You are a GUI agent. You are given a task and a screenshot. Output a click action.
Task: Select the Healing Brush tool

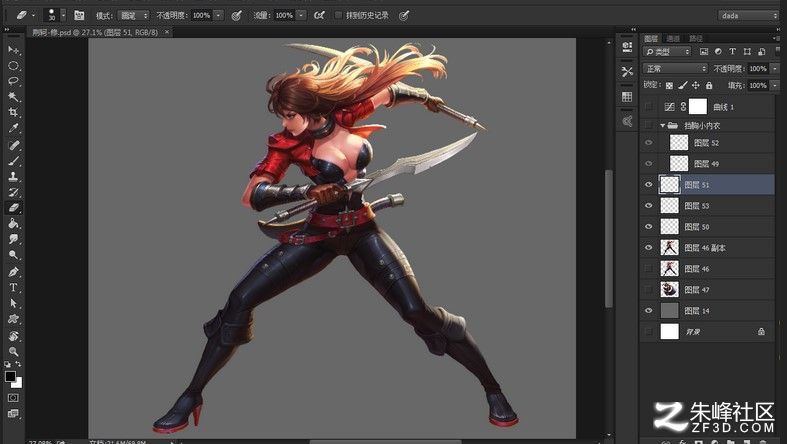[14, 145]
